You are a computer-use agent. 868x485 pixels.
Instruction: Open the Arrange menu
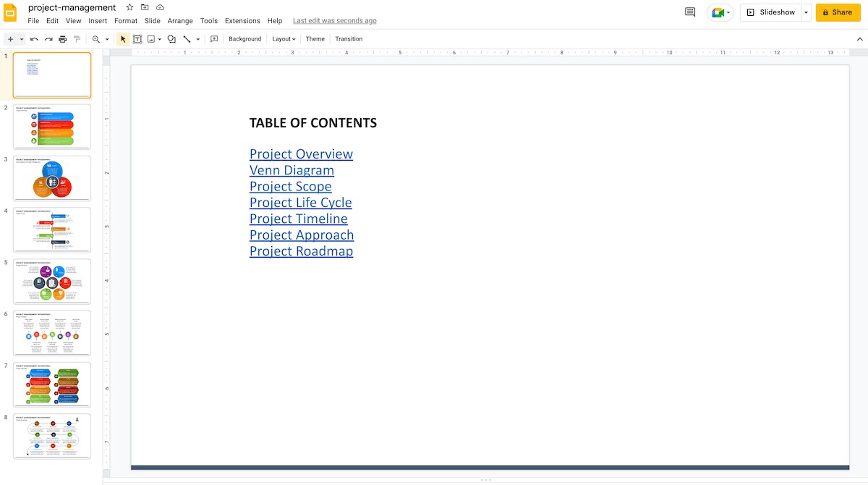180,21
